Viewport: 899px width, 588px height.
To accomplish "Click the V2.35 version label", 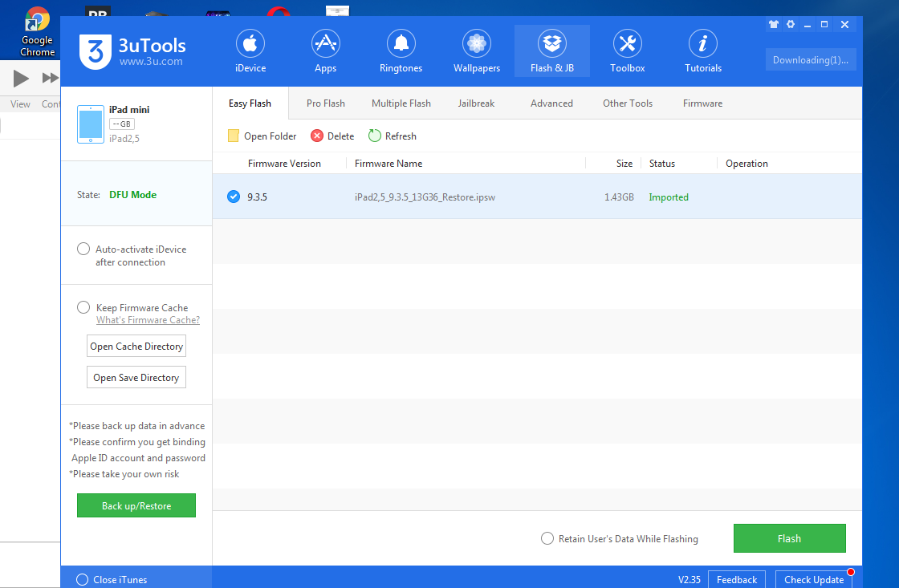I will 690,579.
